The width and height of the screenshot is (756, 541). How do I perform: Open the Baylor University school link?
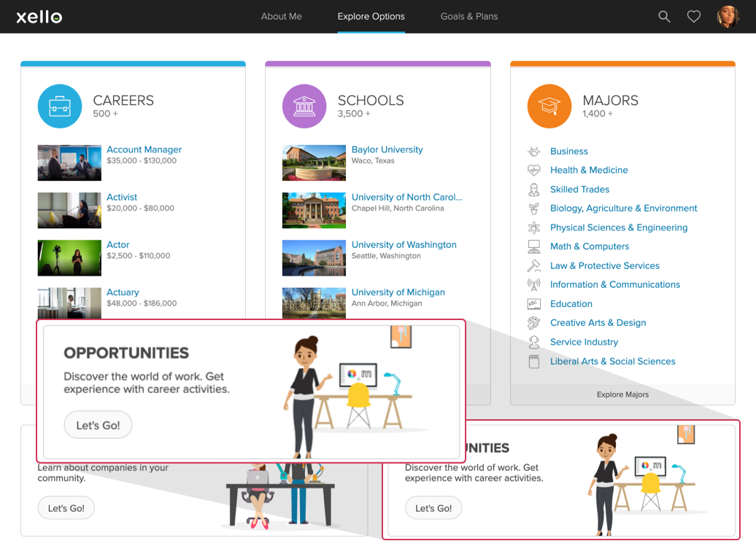387,149
